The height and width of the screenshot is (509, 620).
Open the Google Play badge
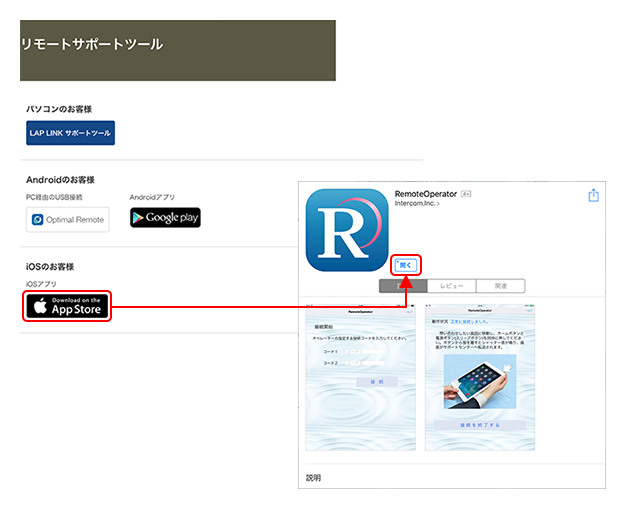coord(165,217)
